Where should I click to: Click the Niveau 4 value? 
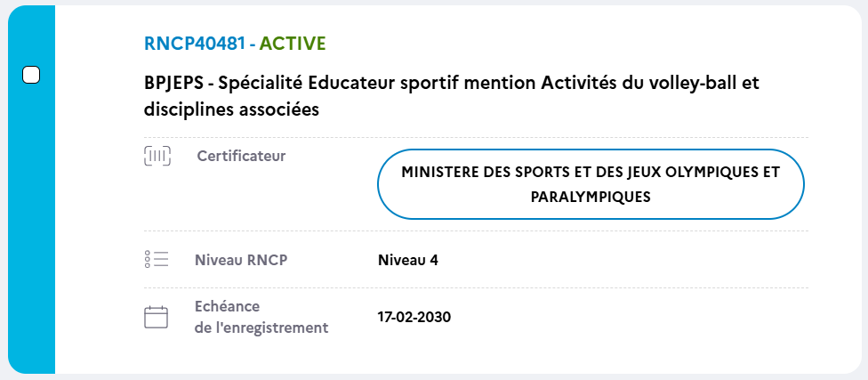click(x=408, y=261)
